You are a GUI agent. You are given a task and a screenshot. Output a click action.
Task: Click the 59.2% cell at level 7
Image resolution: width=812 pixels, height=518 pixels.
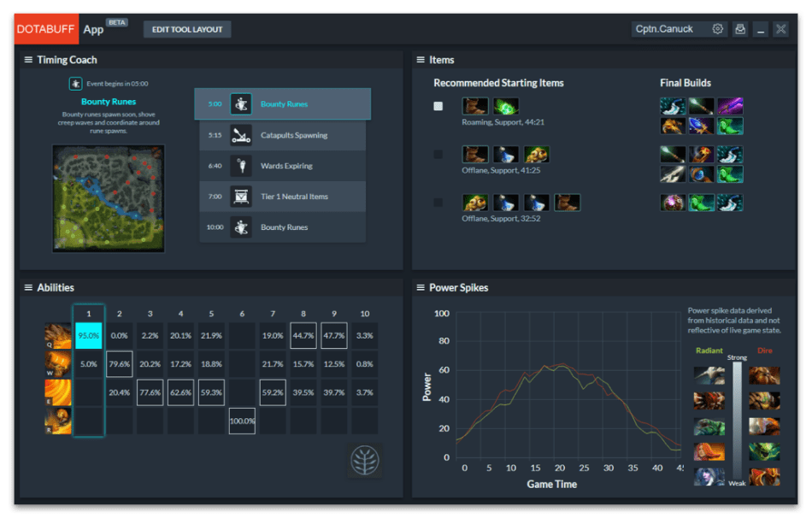coord(273,392)
